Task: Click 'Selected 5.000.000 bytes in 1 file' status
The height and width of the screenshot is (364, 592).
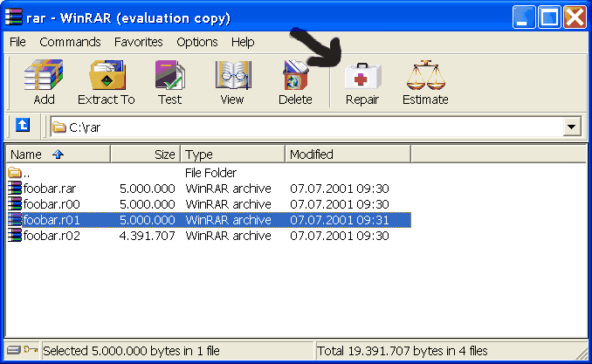Action: [131, 351]
